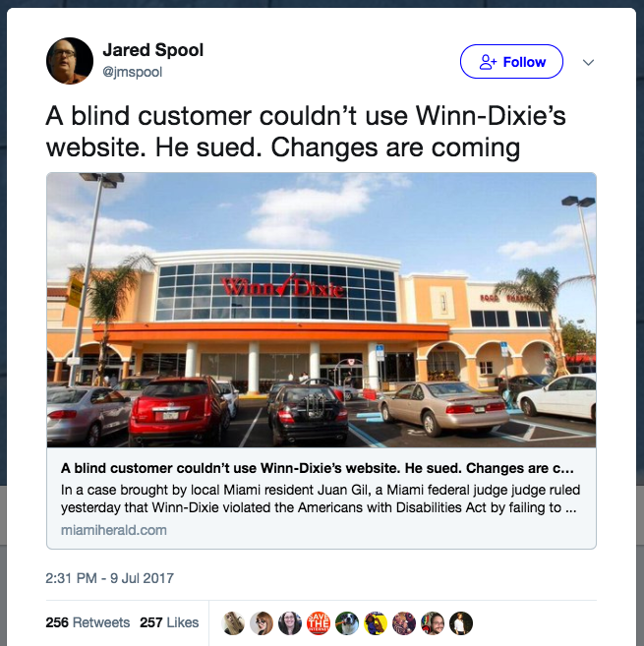Viewport: 644px width, 646px height.
Task: View the 257 Likes list
Action: tap(169, 622)
